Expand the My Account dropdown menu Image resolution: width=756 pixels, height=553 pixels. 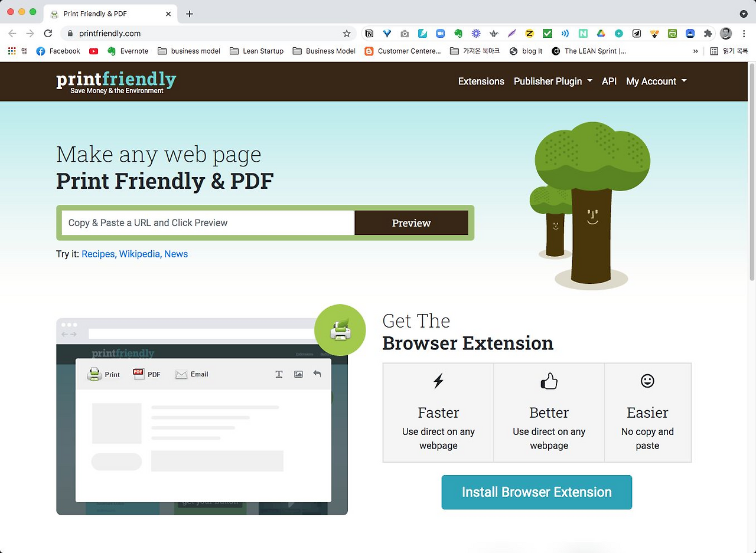point(656,81)
